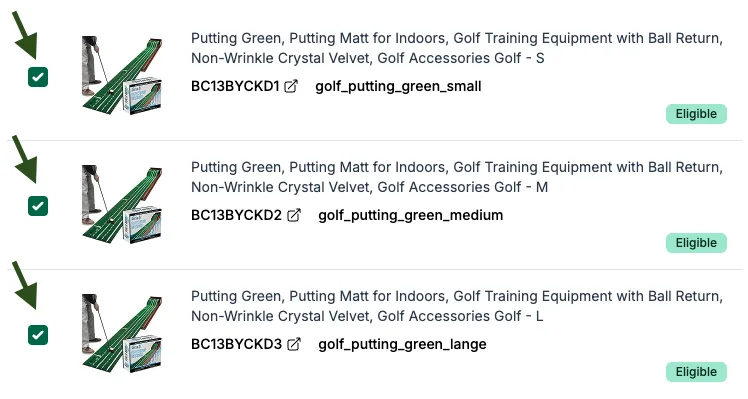This screenshot has width=748, height=399.
Task: Select the golf_putting_green_small SKU text
Action: 398,87
